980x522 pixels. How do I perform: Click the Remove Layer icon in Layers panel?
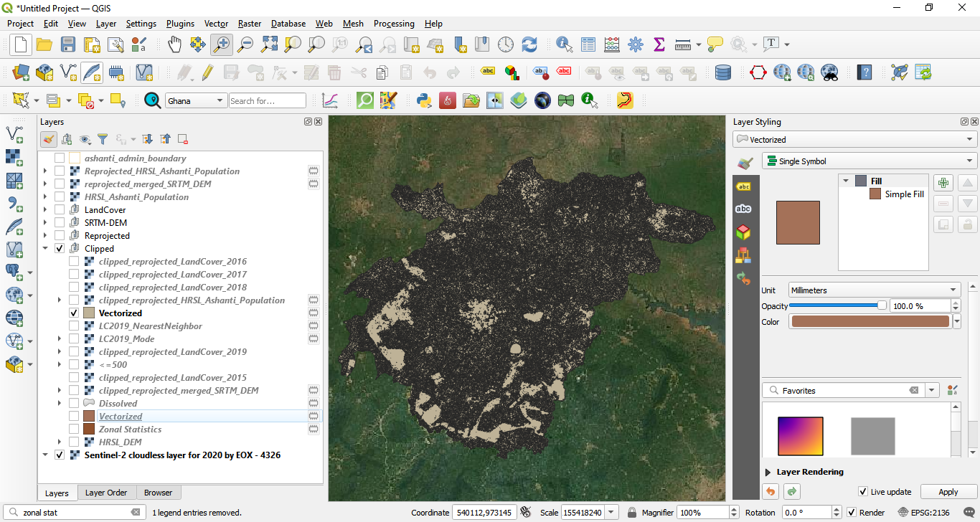coord(183,139)
